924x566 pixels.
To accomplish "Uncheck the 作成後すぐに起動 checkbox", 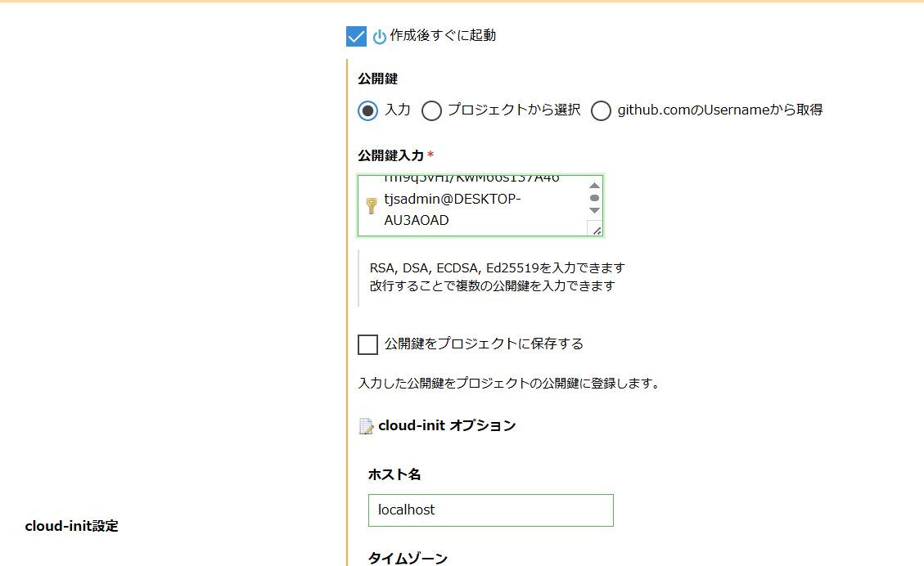I will 356,36.
